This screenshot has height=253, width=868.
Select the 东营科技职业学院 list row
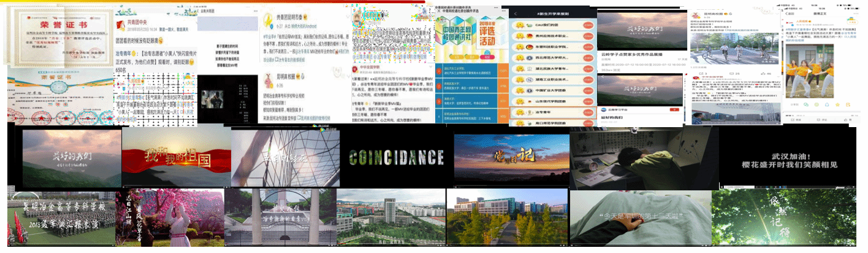click(553, 47)
